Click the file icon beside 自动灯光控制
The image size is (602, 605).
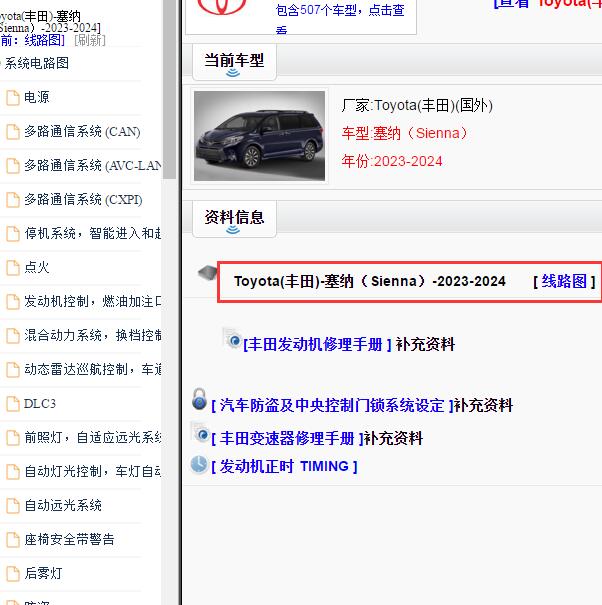click(13, 471)
